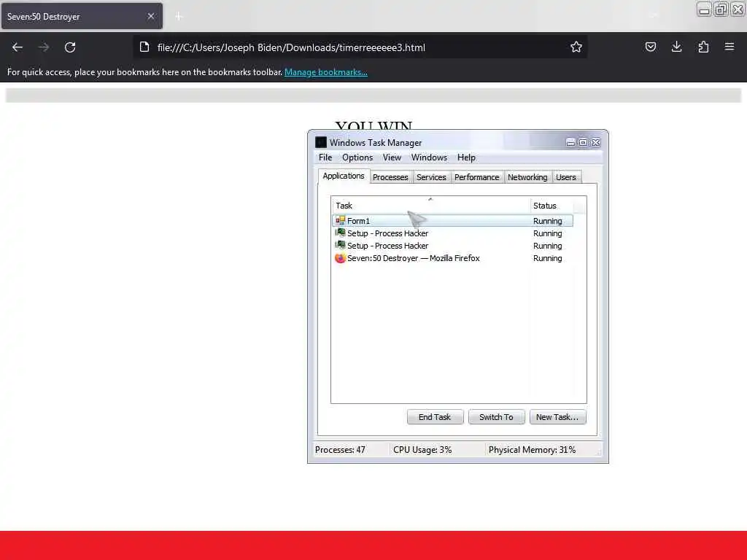Open the View menu in Task Manager

(392, 157)
